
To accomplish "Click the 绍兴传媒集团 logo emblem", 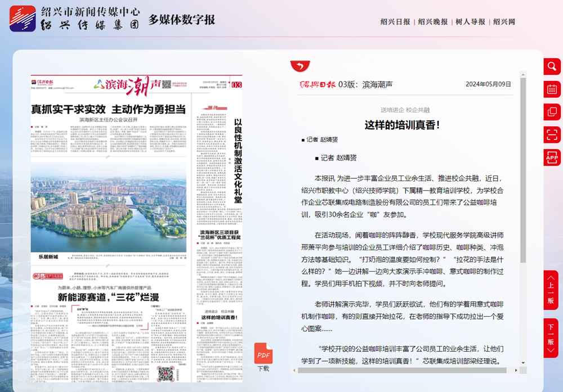I will (21, 18).
